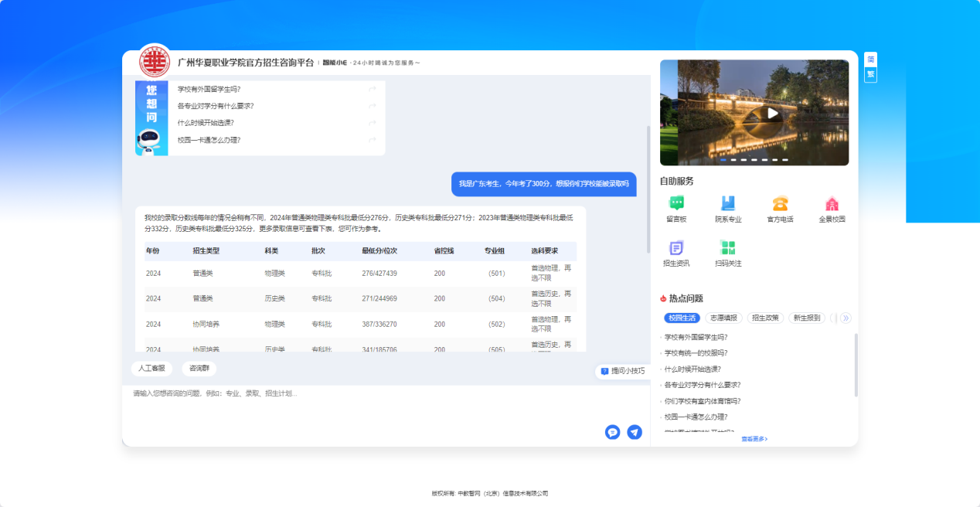Click hot question 学校有外国留学生吗? in sidebar
The height and width of the screenshot is (507, 980).
pos(696,337)
